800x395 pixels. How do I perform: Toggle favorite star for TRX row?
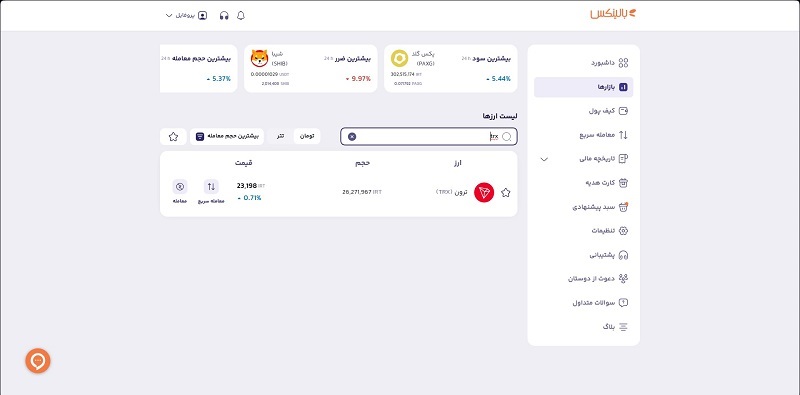click(506, 192)
